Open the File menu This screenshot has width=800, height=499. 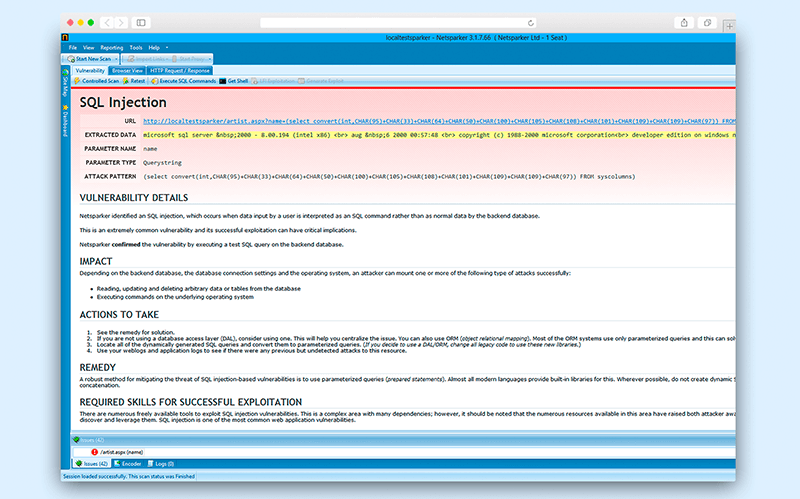(73, 47)
